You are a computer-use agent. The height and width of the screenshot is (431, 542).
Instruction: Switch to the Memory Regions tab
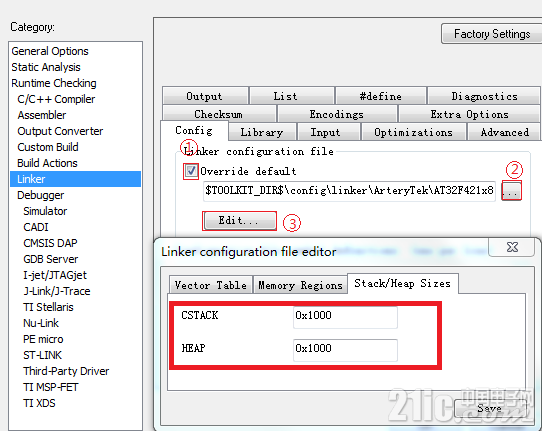(300, 285)
